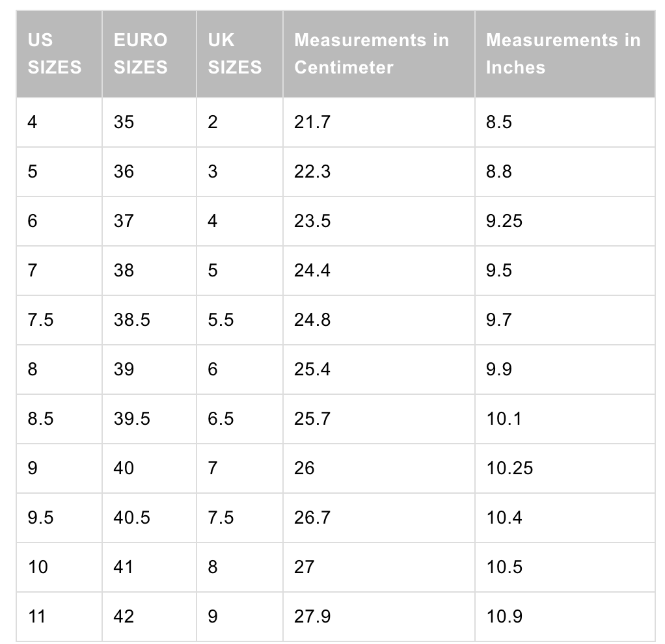Select the EURO size 39.5 cell
The width and height of the screenshot is (665, 644).
click(x=132, y=418)
